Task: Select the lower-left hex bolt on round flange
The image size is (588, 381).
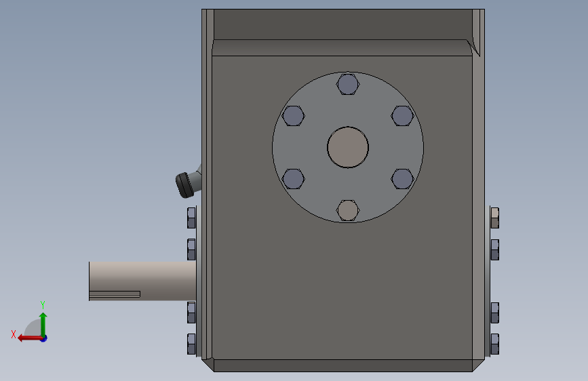Action: point(293,179)
